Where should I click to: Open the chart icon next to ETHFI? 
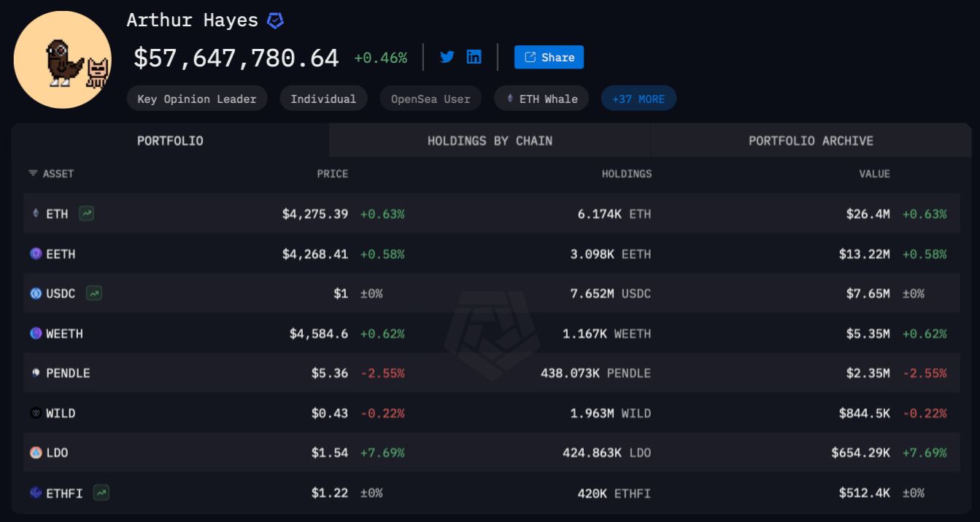[x=101, y=493]
